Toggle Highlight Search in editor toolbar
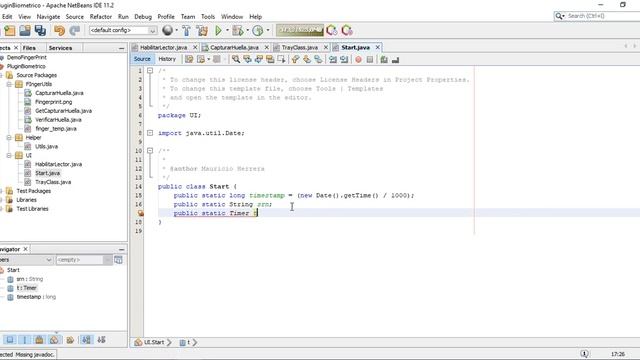The height and width of the screenshot is (360, 640). point(270,60)
